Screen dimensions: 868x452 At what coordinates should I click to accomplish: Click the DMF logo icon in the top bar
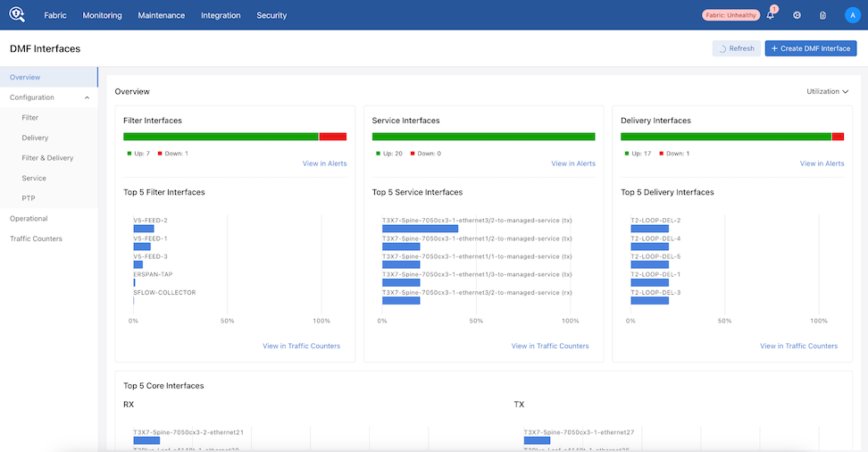(19, 15)
